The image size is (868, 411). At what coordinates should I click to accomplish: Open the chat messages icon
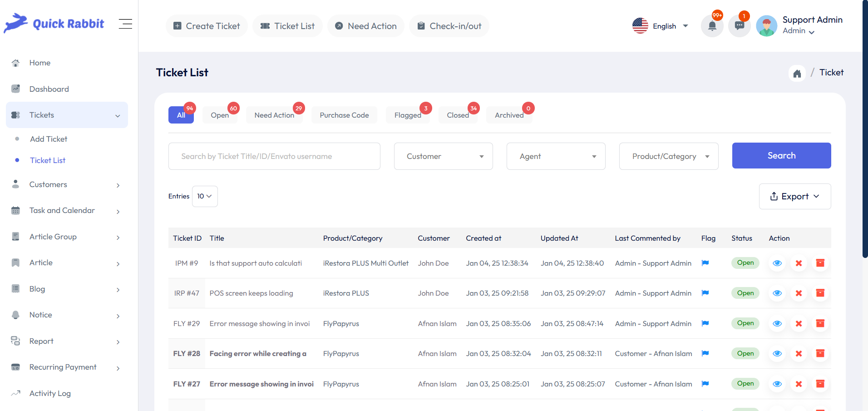pyautogui.click(x=739, y=26)
